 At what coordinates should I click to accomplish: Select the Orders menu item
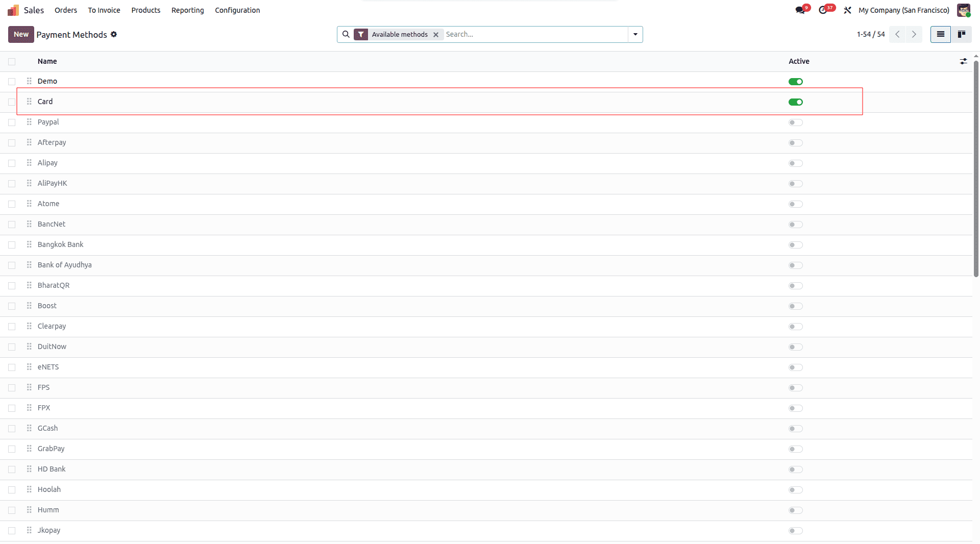click(66, 10)
